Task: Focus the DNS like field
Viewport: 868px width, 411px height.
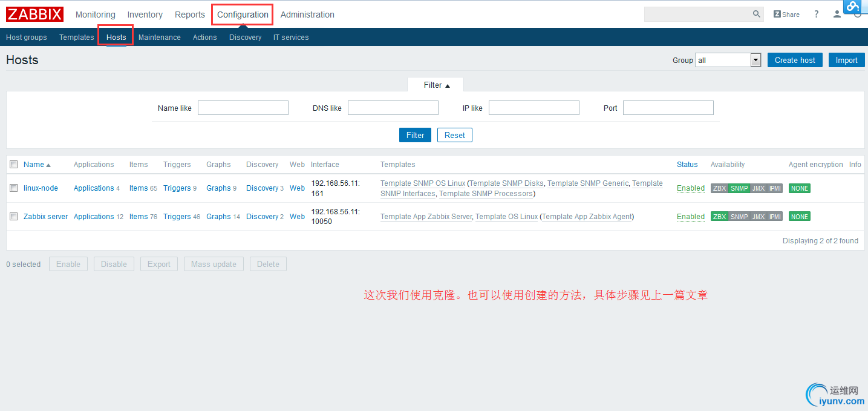Action: [x=393, y=108]
